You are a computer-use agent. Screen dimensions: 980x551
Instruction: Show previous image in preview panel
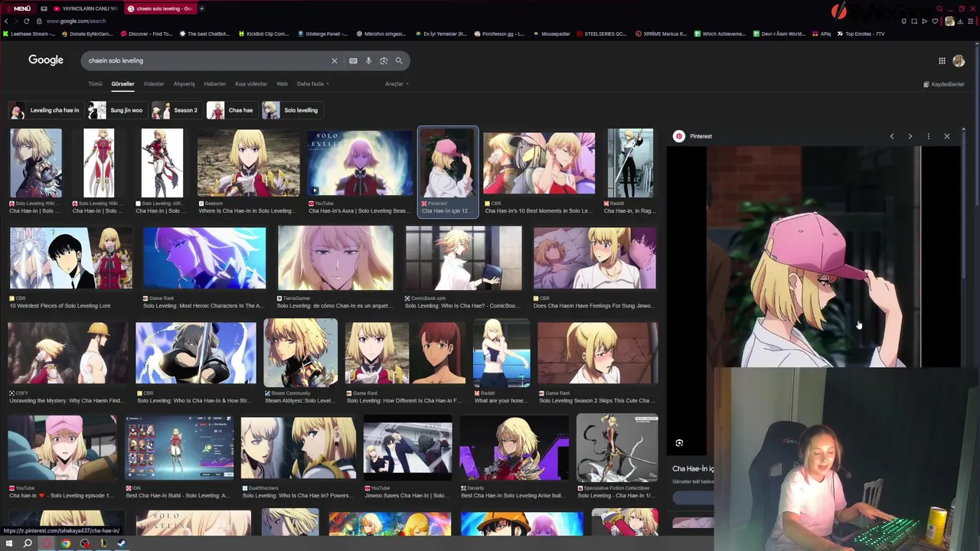tap(891, 136)
